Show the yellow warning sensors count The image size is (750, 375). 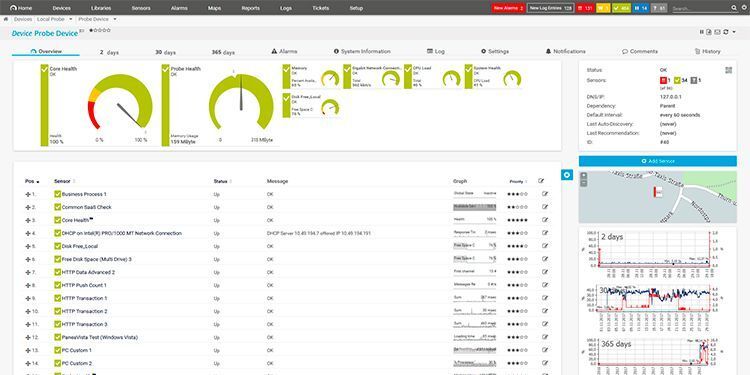(603, 8)
